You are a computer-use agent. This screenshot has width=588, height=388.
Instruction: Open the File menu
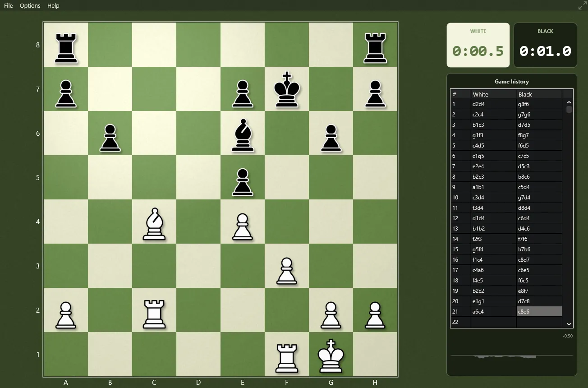9,6
